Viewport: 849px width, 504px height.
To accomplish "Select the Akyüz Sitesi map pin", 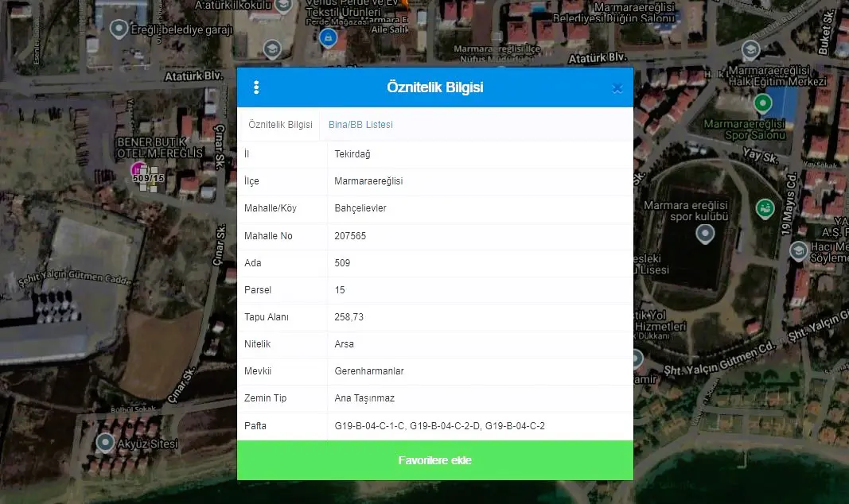I will click(x=105, y=443).
